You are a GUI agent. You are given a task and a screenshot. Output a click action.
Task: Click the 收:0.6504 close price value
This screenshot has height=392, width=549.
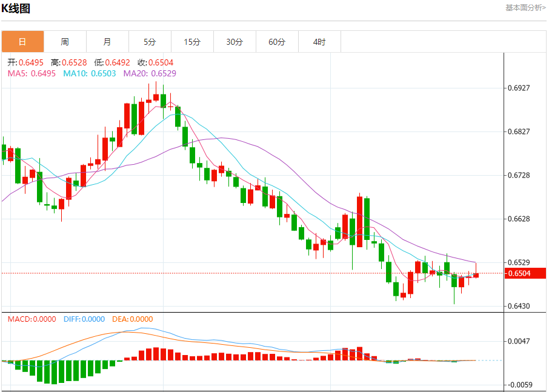156,62
